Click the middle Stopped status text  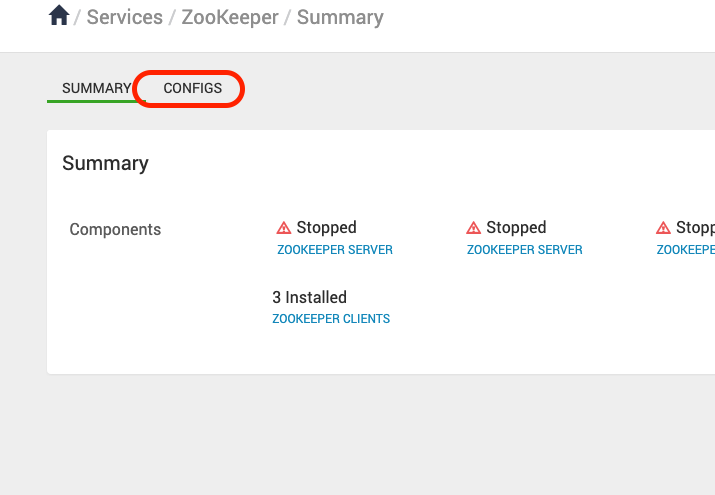516,228
